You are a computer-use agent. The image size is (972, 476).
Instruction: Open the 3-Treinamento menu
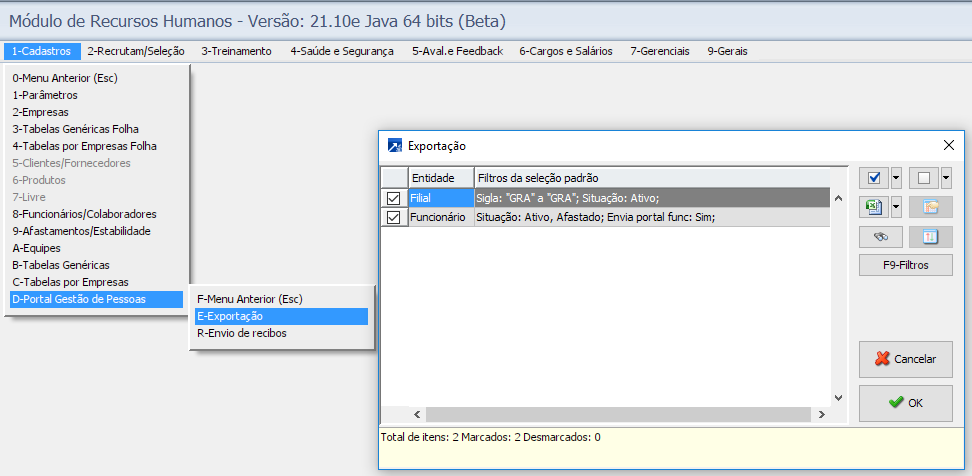[x=236, y=51]
